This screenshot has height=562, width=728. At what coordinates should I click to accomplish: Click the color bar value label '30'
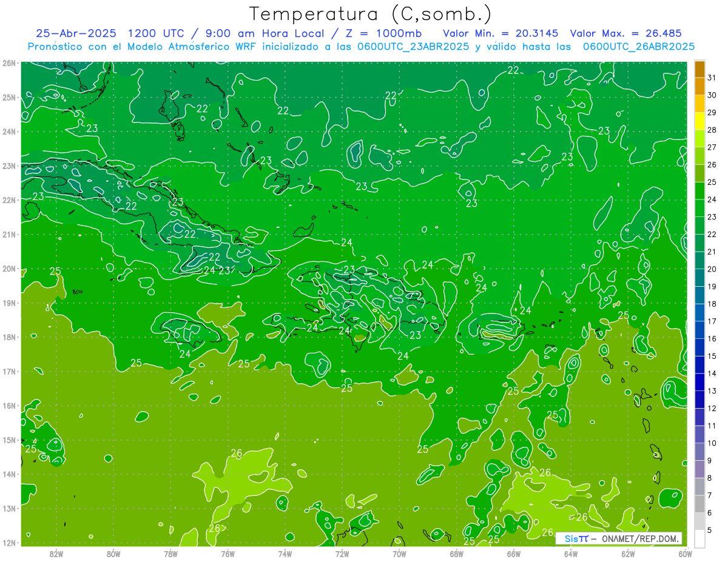point(712,95)
